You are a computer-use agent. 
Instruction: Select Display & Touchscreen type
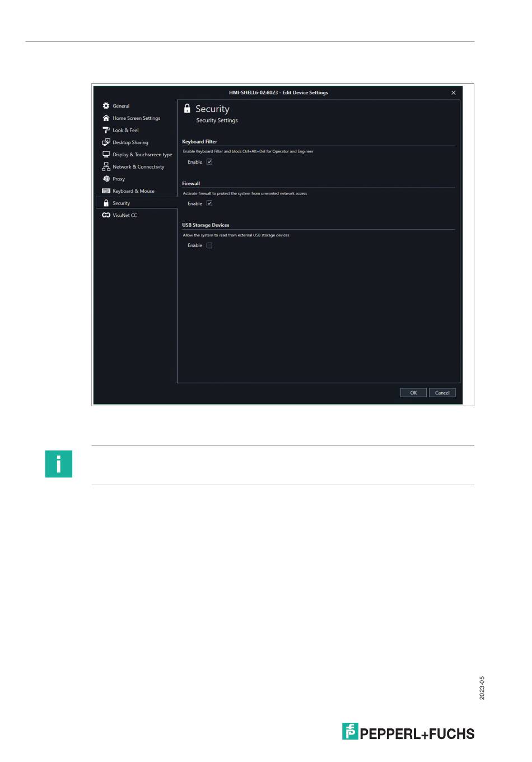click(x=142, y=155)
